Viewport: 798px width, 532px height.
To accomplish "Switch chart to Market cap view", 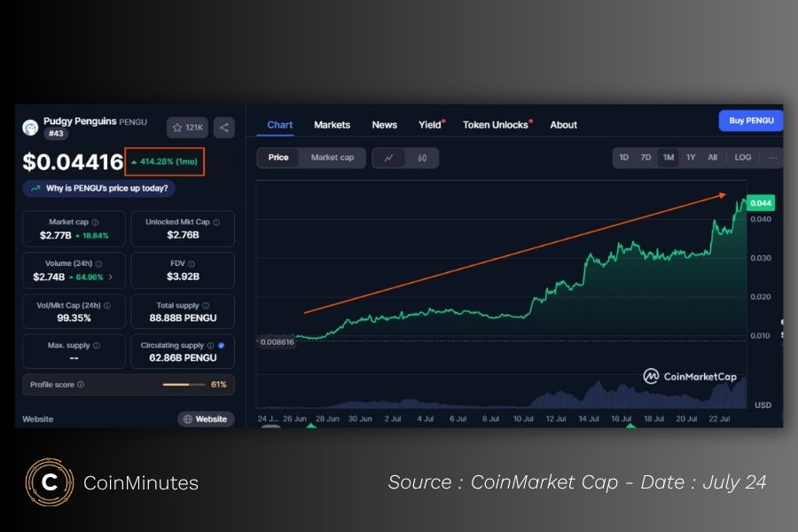I will 332,158.
